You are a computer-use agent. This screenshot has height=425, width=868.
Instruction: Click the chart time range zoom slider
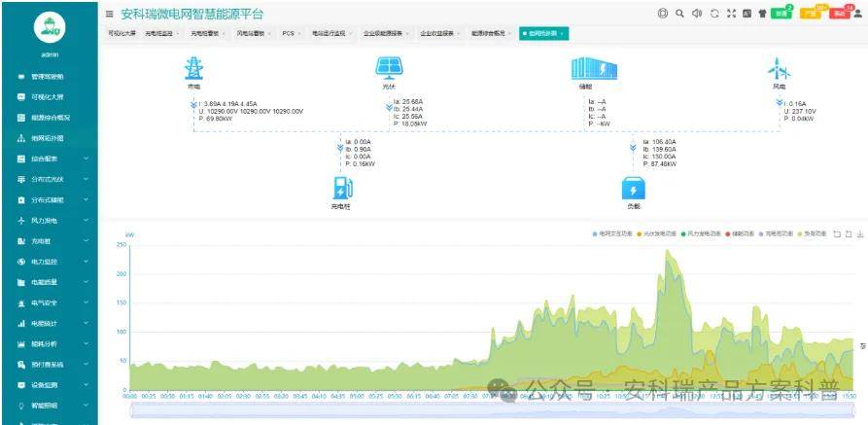click(x=492, y=410)
